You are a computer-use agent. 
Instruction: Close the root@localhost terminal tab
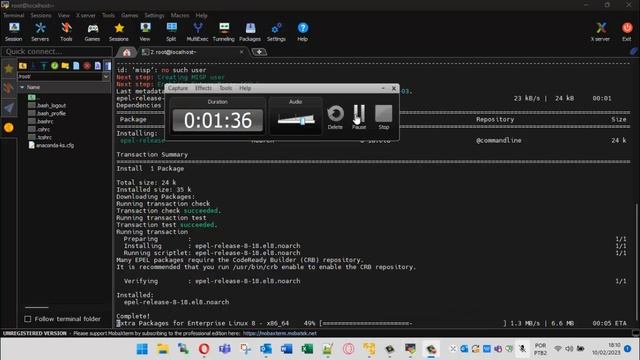click(242, 52)
